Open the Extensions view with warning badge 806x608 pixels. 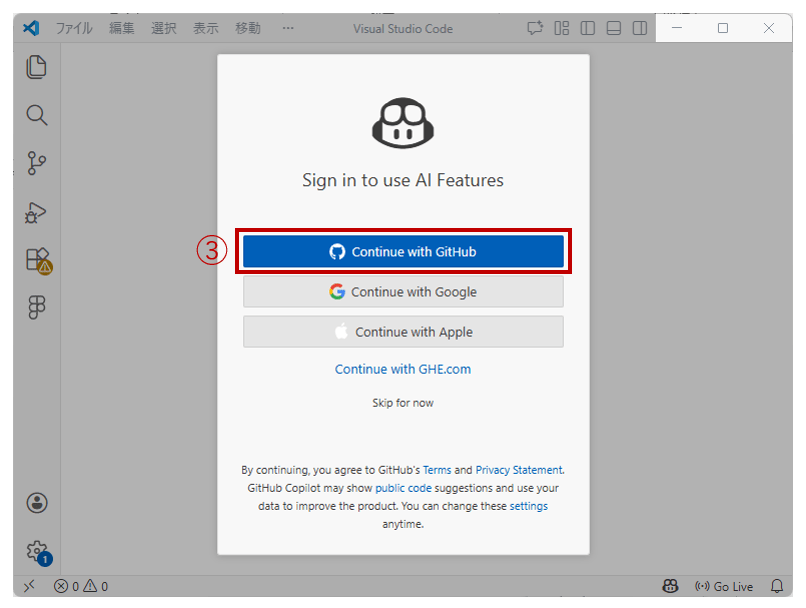tap(37, 260)
